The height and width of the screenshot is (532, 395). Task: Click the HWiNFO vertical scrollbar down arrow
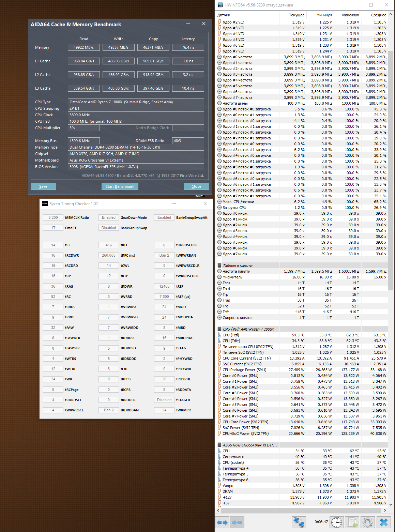click(x=391, y=504)
